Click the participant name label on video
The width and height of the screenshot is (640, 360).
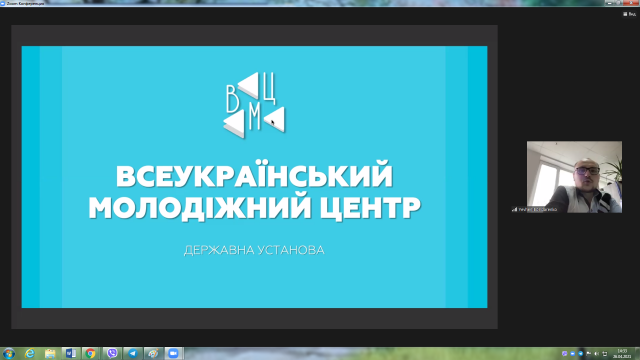[534, 209]
